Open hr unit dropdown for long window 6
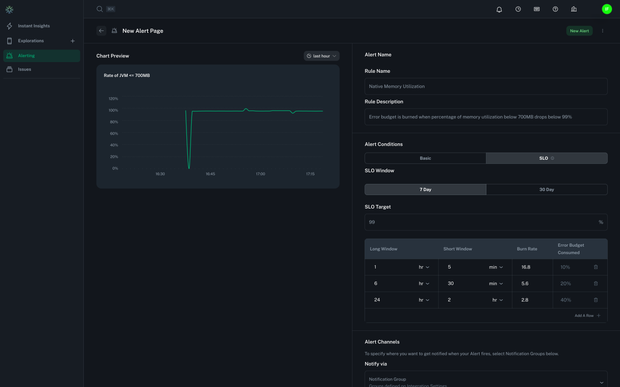The width and height of the screenshot is (620, 387). point(424,283)
